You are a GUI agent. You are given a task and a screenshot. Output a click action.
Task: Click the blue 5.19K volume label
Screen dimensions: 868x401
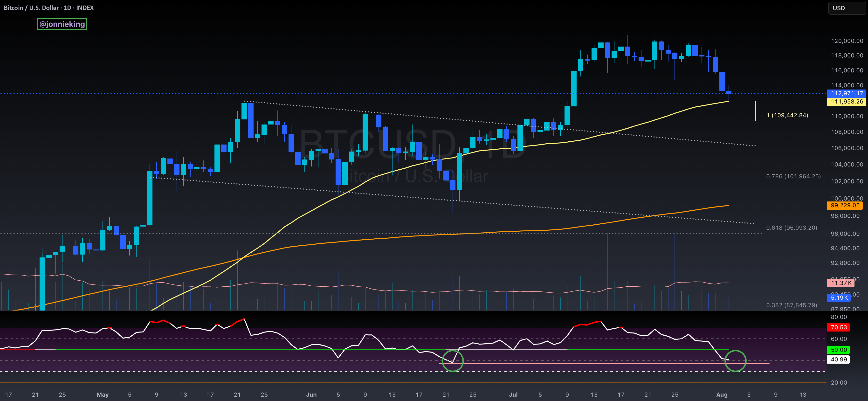(x=839, y=297)
